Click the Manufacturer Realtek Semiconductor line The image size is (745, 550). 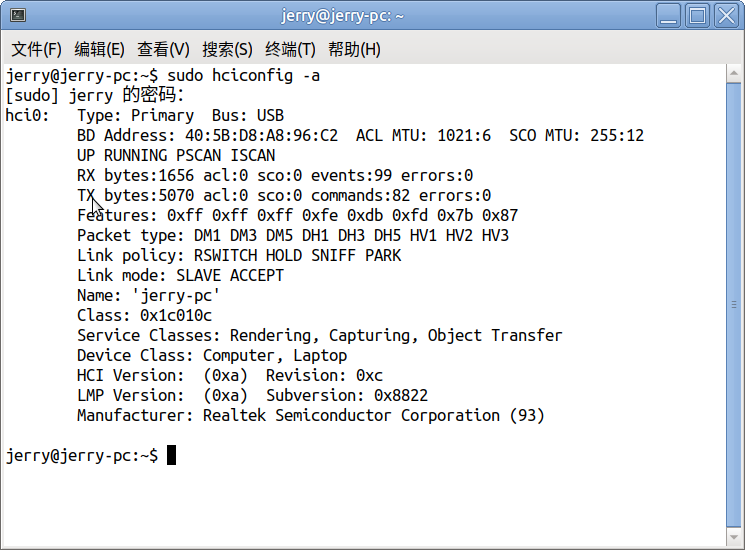coord(311,415)
